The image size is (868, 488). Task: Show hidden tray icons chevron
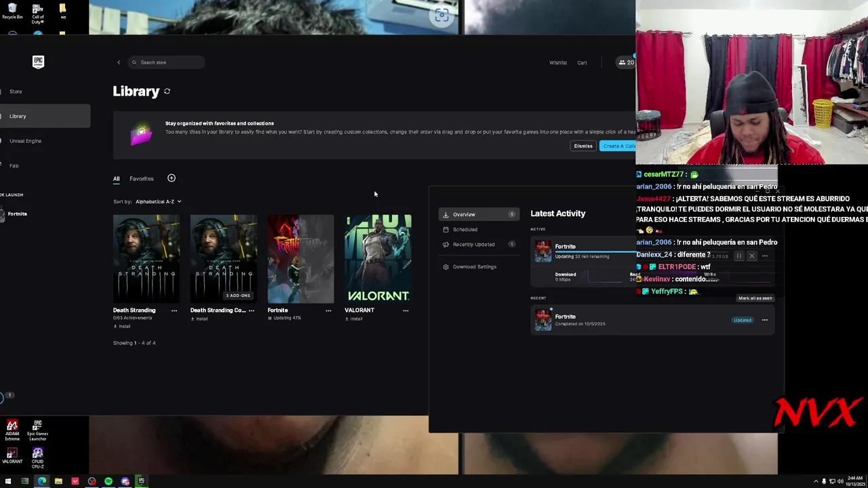click(816, 481)
